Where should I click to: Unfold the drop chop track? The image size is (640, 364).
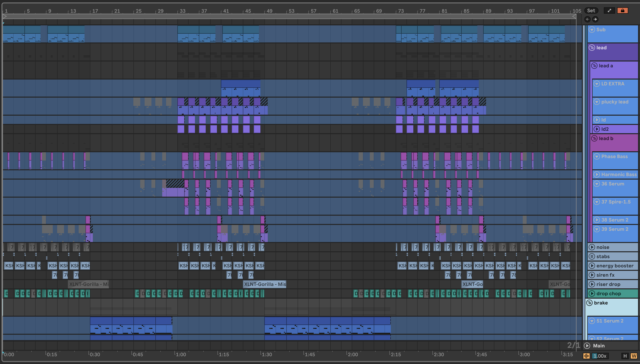click(592, 293)
